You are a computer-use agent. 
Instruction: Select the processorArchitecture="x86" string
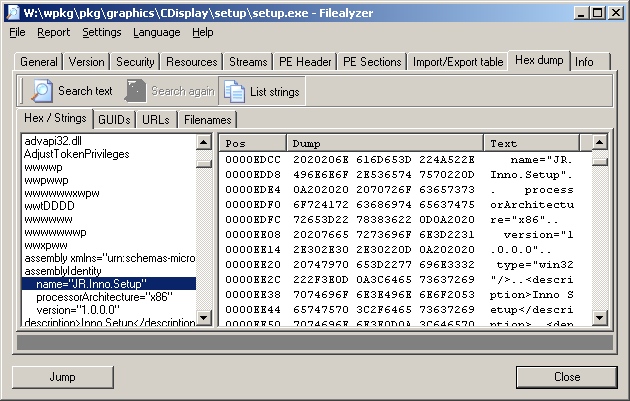[104, 297]
